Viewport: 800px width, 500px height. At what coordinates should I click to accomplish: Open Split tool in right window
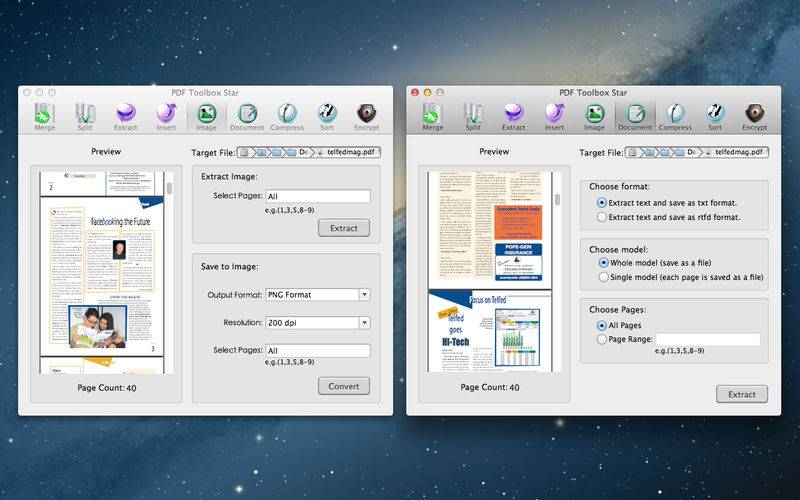[473, 117]
